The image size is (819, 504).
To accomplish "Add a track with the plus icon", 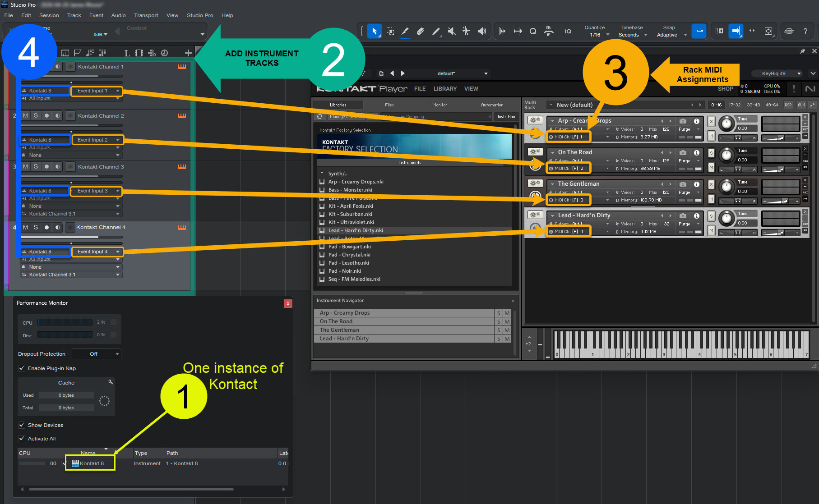I will (x=188, y=53).
